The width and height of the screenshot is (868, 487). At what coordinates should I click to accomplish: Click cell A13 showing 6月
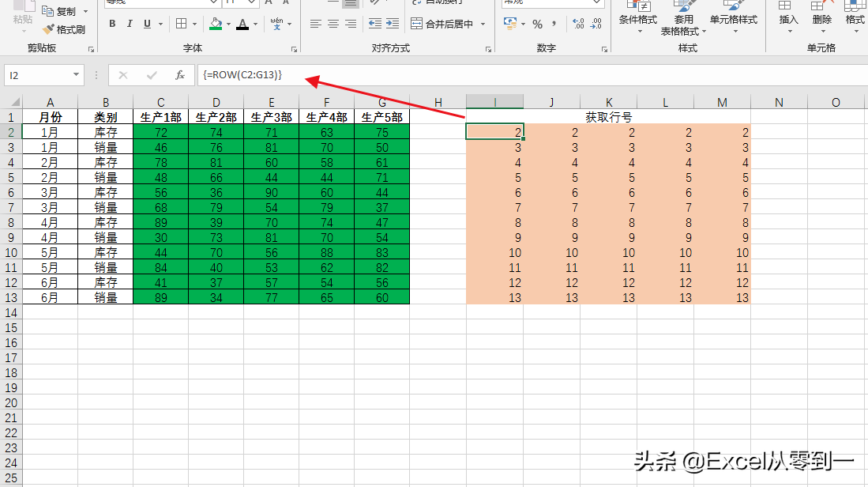point(50,297)
